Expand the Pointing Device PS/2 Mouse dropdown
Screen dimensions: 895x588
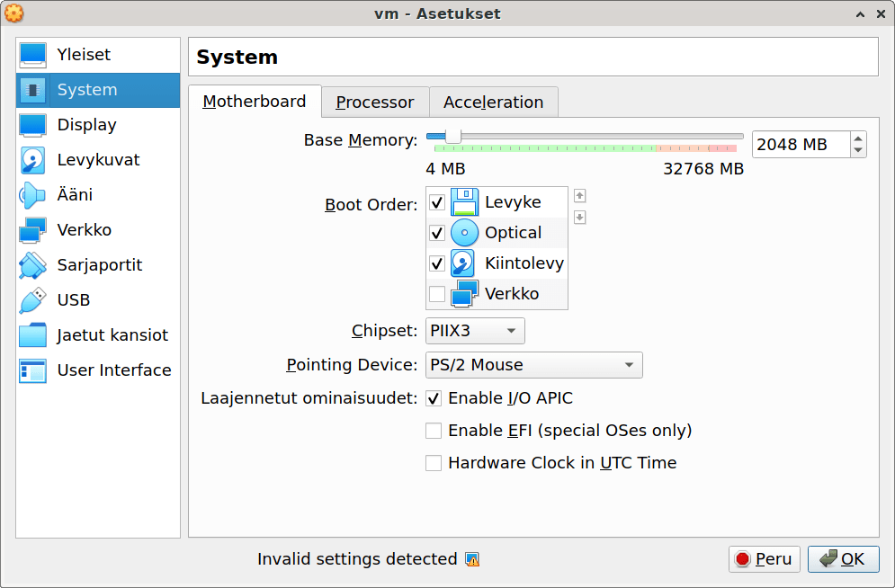[533, 365]
